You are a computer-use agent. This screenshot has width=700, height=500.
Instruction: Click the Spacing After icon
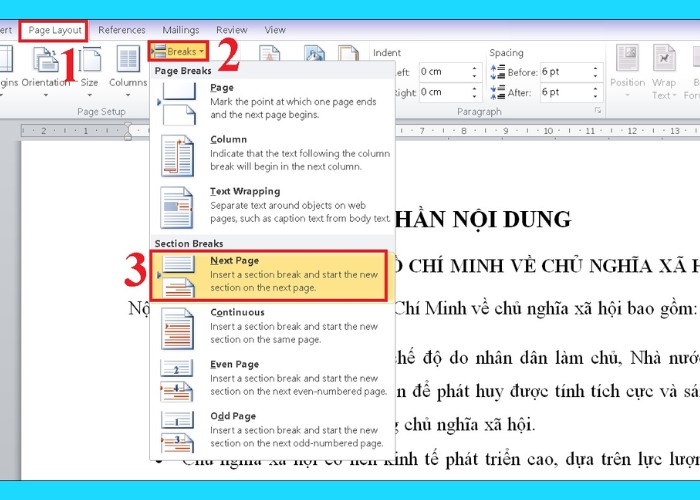tap(498, 92)
